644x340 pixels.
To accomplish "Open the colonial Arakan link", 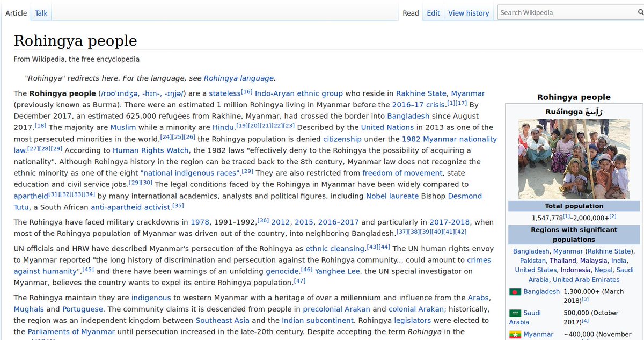I will point(416,309).
